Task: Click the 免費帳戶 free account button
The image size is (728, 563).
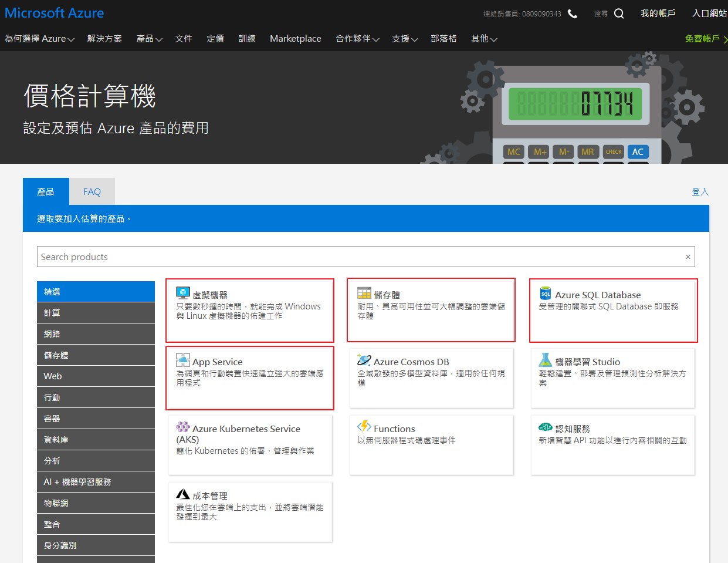Action: pyautogui.click(x=706, y=39)
